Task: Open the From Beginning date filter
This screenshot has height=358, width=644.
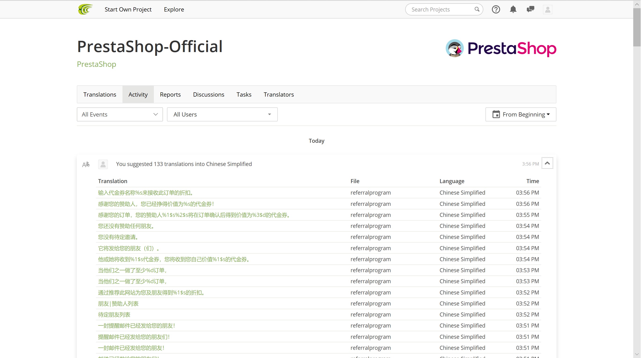Action: (521, 115)
